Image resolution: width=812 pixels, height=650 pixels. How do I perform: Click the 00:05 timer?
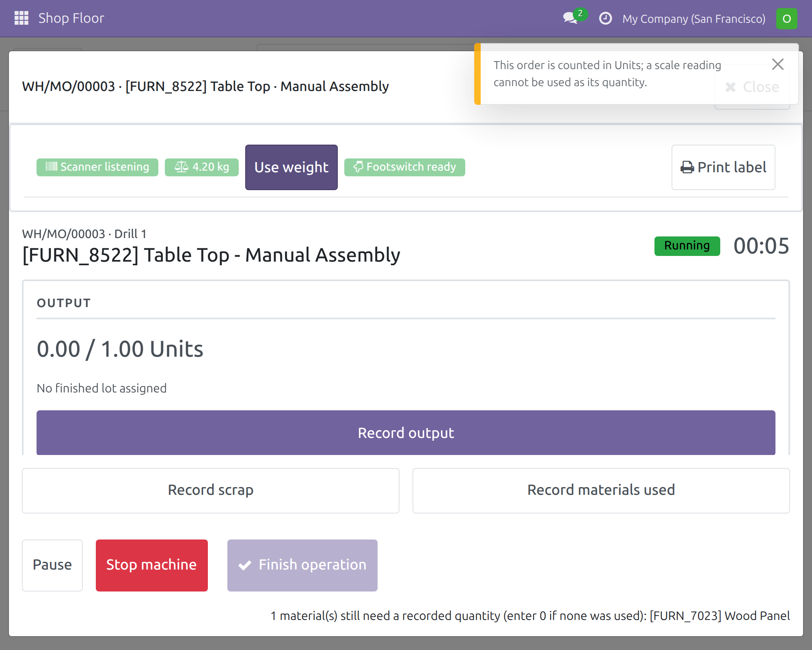pos(761,246)
